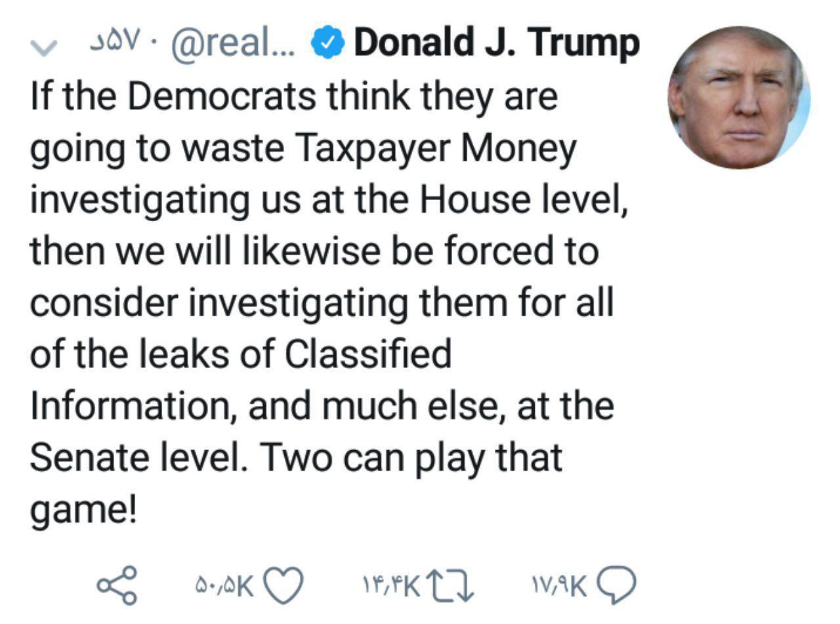Reply using the speech bubble icon
The width and height of the screenshot is (840, 624).
click(x=617, y=584)
